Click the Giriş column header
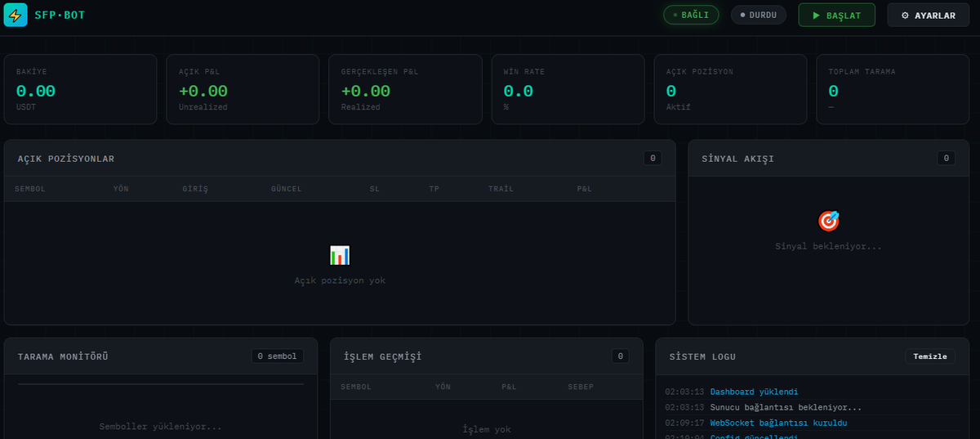This screenshot has height=439, width=980. (x=195, y=189)
